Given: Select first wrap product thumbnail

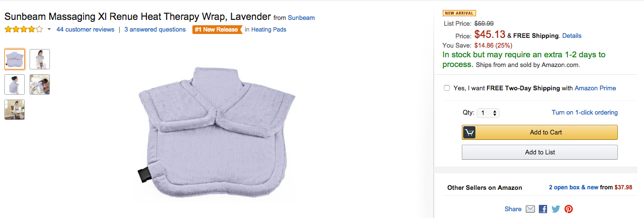Looking at the screenshot, I should (x=15, y=59).
